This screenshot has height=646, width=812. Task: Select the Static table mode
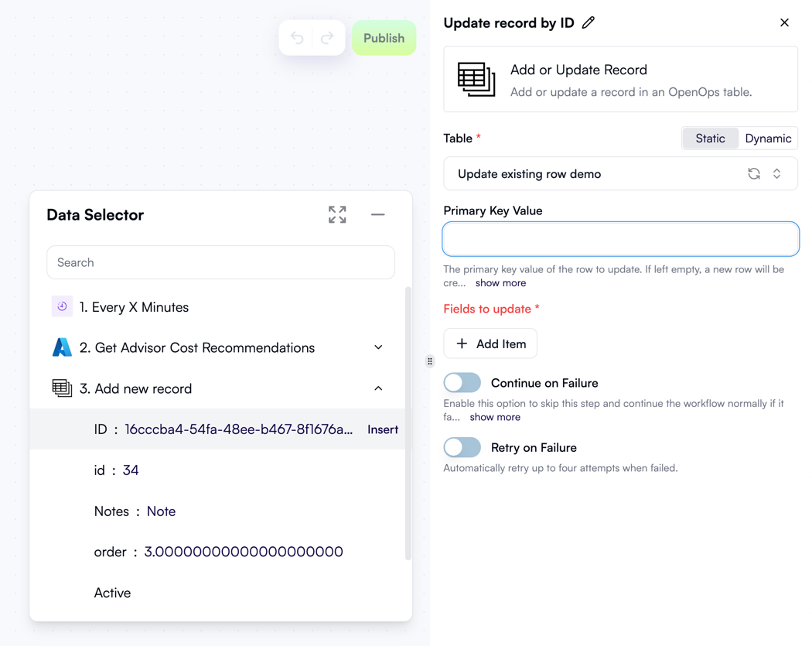point(710,138)
